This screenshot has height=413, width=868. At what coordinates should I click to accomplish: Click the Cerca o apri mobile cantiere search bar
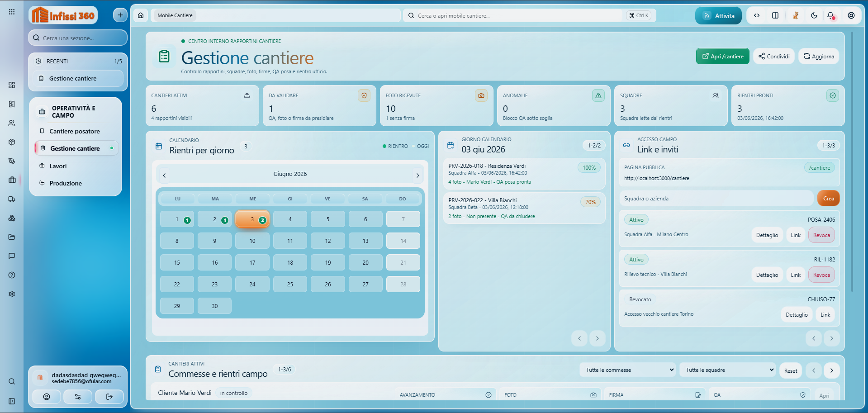coord(529,15)
